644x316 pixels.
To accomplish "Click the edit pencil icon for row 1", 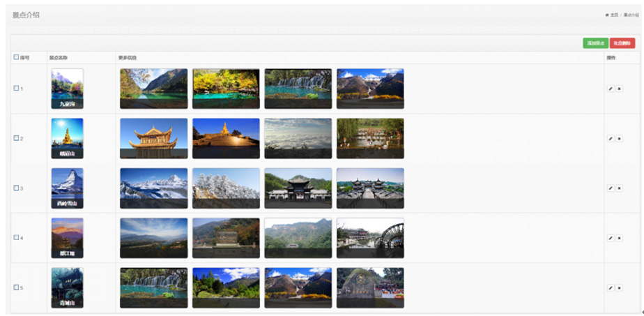I will [611, 89].
